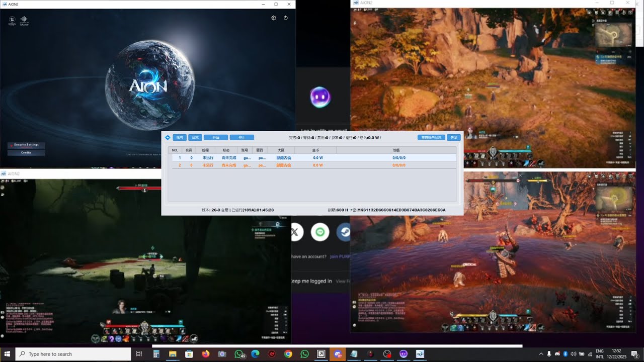Click power icon in AION2 launcher
The image size is (644, 362).
point(286,18)
